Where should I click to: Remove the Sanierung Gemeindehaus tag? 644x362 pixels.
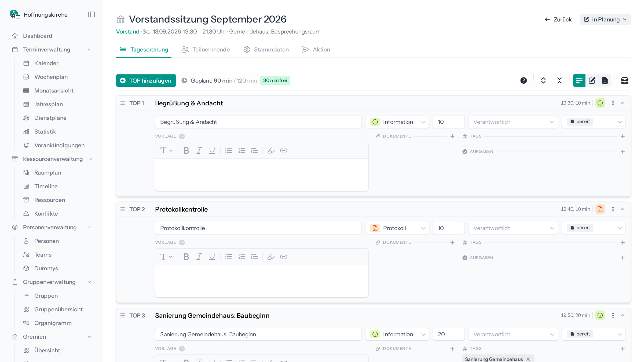click(x=528, y=359)
